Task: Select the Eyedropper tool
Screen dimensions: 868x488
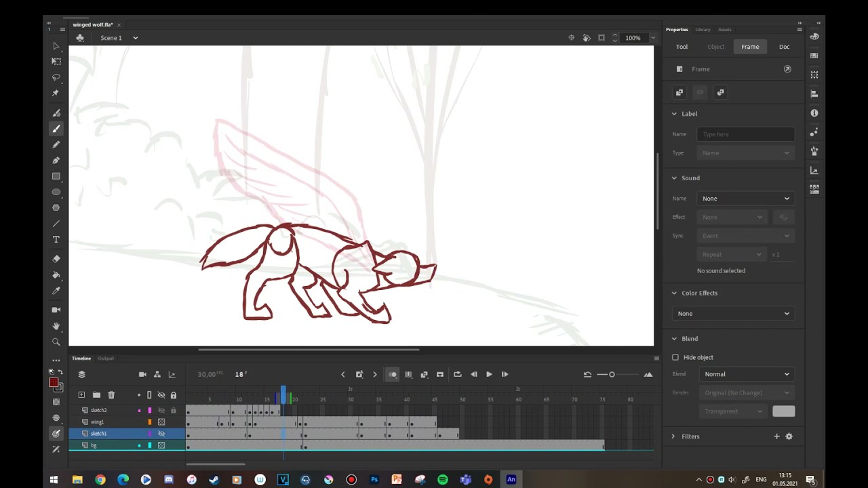Action: point(56,291)
